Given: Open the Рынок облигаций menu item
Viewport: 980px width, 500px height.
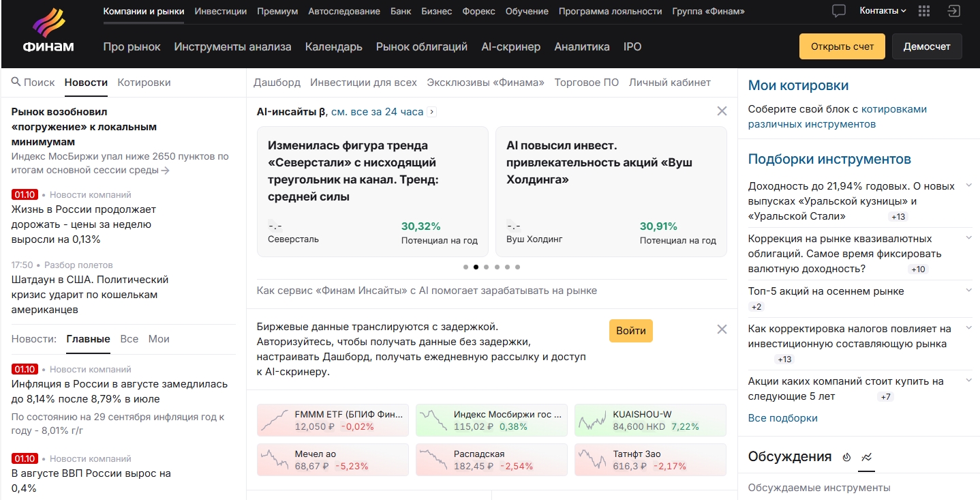Looking at the screenshot, I should (421, 47).
